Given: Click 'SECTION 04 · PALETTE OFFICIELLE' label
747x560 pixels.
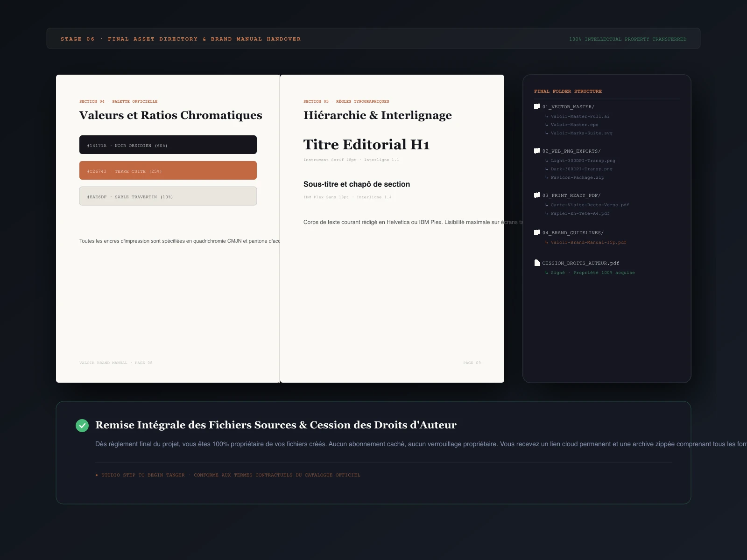Looking at the screenshot, I should pyautogui.click(x=118, y=101).
